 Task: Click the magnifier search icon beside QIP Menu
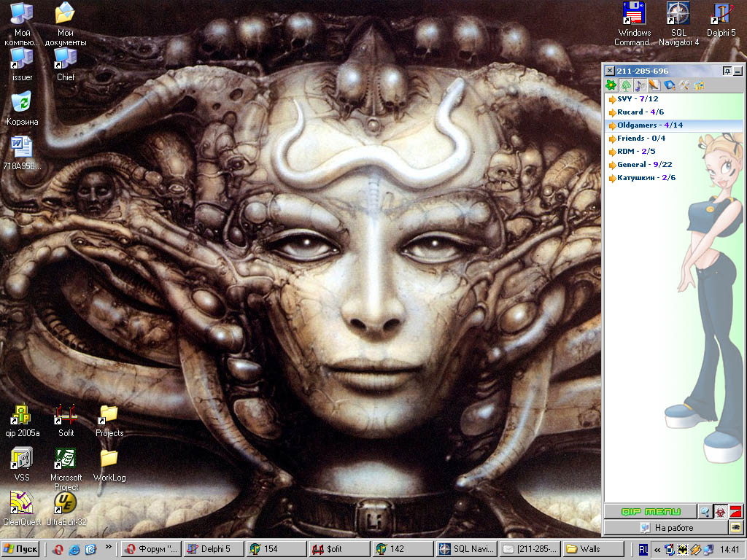point(705,511)
